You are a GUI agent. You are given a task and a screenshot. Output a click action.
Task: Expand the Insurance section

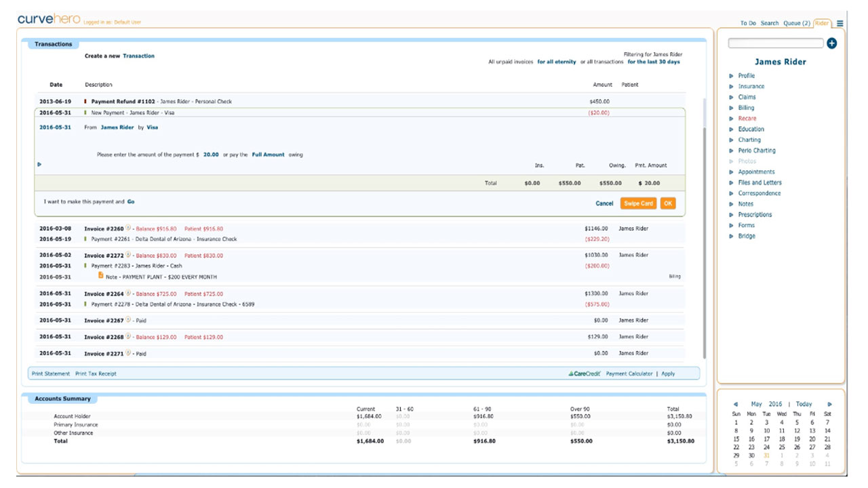point(731,87)
